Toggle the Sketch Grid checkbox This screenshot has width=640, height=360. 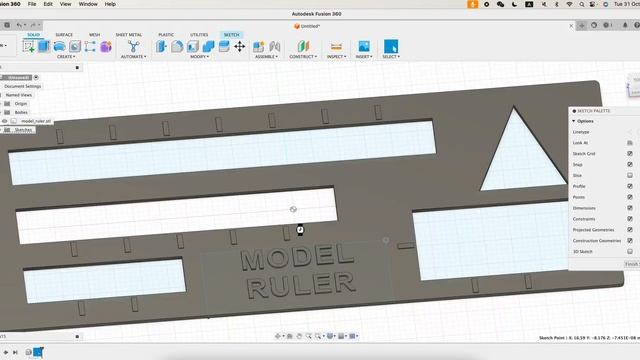(x=630, y=153)
